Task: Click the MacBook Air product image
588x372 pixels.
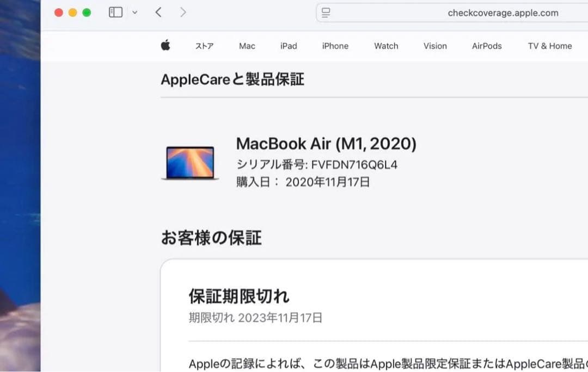Action: [189, 163]
